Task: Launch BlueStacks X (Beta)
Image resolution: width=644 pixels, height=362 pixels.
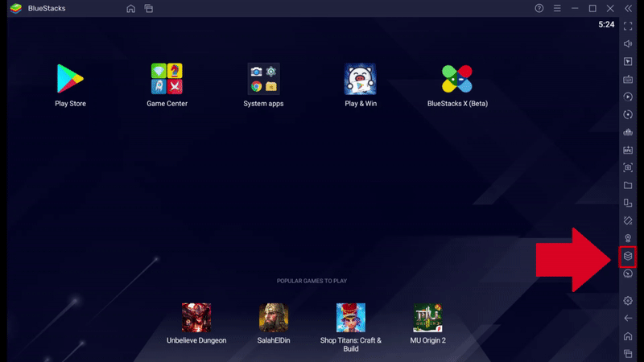Action: click(457, 79)
